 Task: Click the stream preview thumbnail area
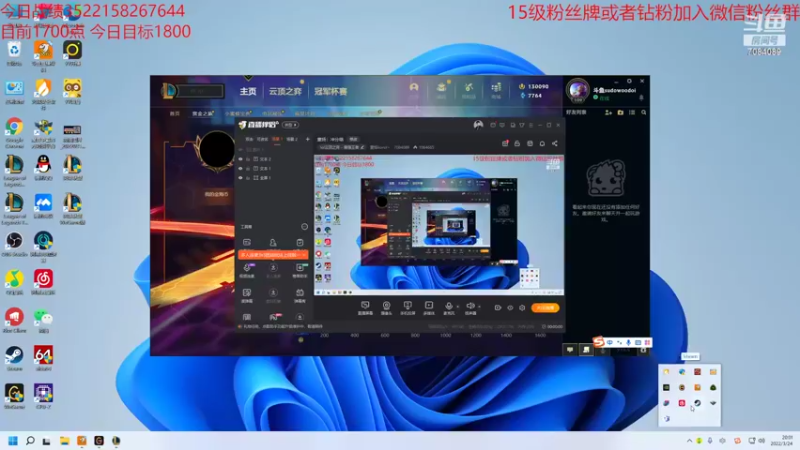[439, 224]
